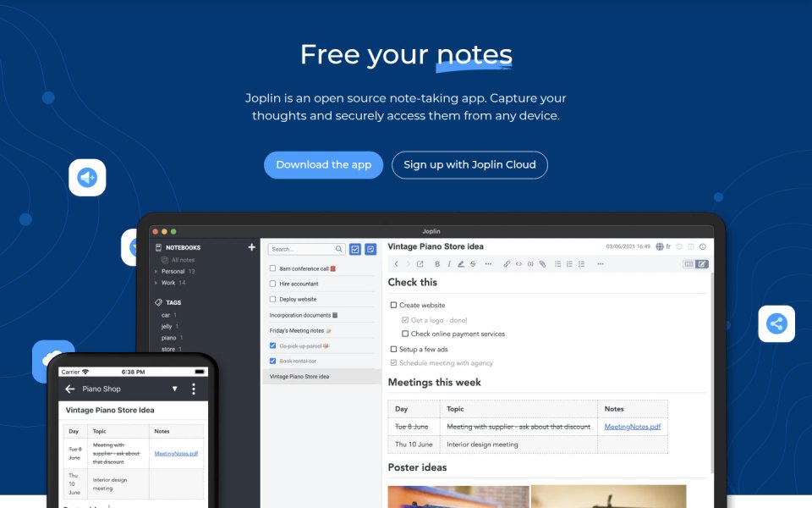Image resolution: width=812 pixels, height=508 pixels.
Task: Insert bulleted list
Action: coord(557,264)
